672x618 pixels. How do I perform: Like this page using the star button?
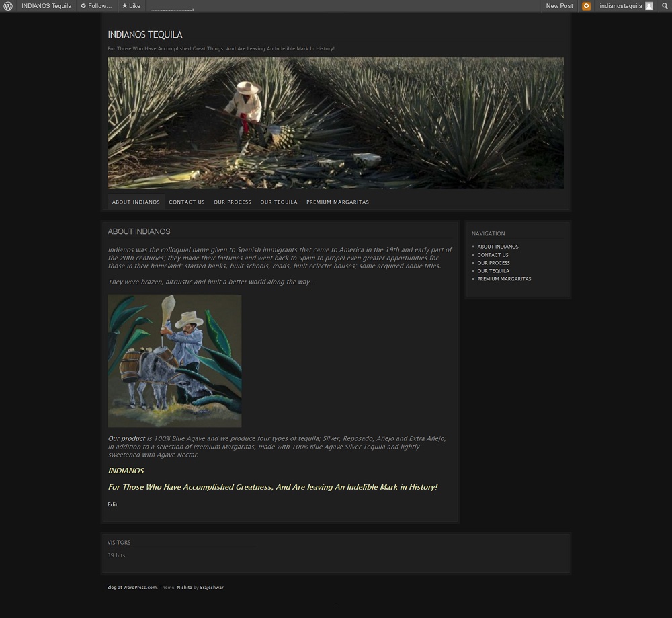[131, 6]
